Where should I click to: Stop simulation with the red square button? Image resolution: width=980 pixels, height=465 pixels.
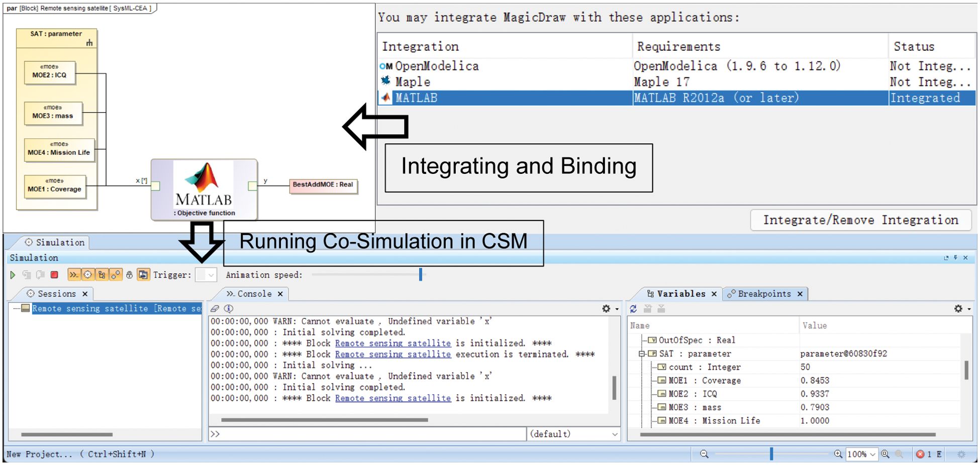[54, 275]
